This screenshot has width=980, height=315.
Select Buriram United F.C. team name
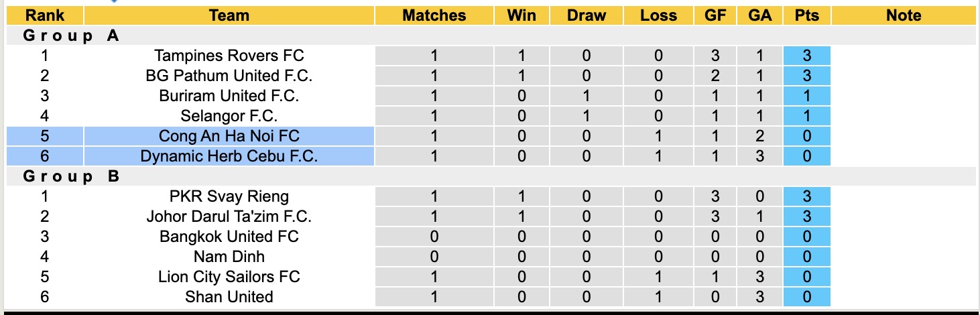[x=229, y=96]
